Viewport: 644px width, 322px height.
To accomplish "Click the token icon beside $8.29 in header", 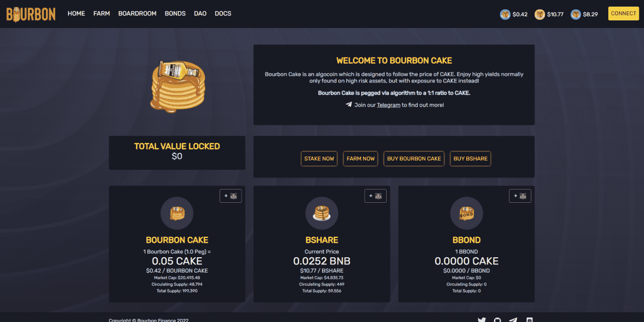I will tap(576, 14).
